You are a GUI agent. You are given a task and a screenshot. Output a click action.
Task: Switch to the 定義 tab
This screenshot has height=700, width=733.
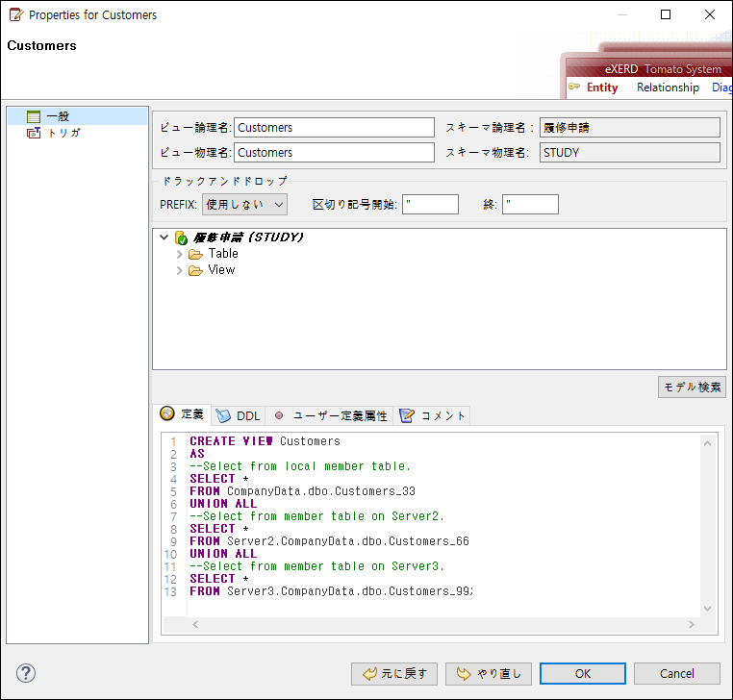[183, 414]
